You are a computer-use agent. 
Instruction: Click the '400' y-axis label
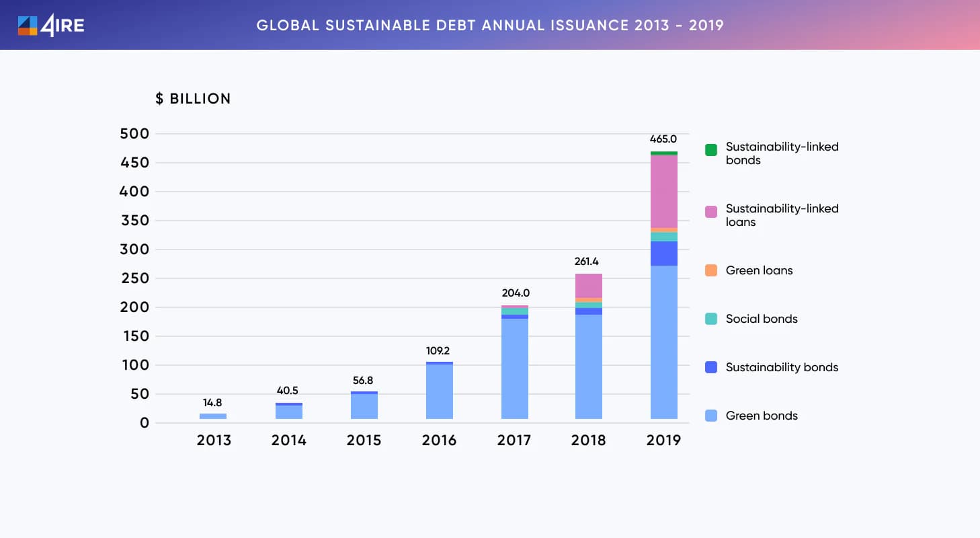pyautogui.click(x=134, y=192)
